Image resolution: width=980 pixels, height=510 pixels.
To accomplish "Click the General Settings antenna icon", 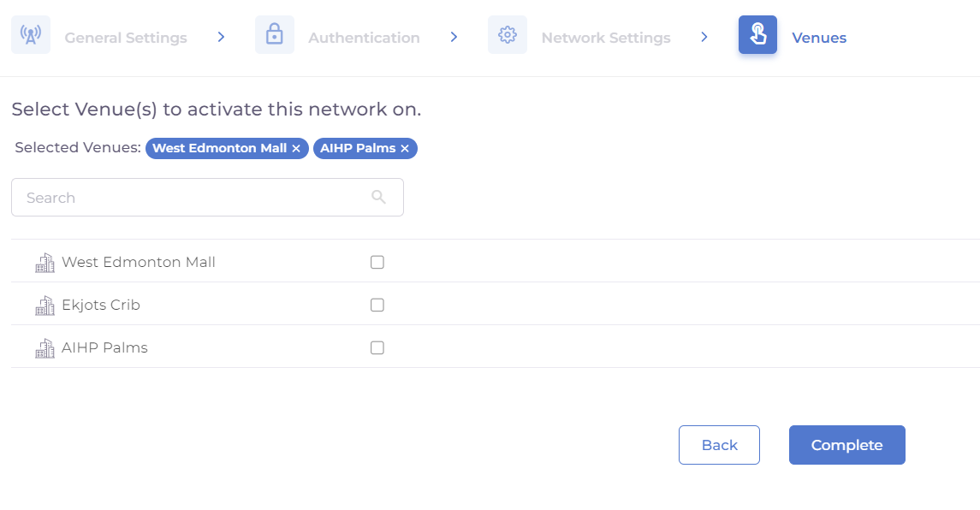I will click(x=31, y=35).
